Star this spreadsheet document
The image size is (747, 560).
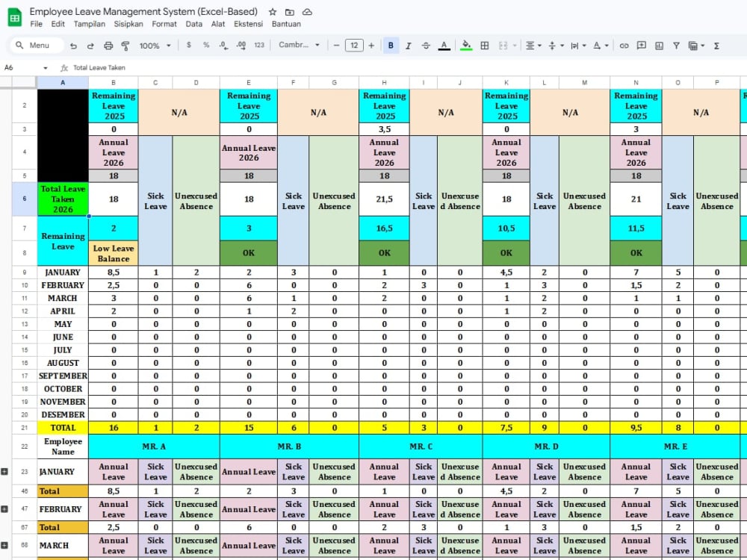272,12
